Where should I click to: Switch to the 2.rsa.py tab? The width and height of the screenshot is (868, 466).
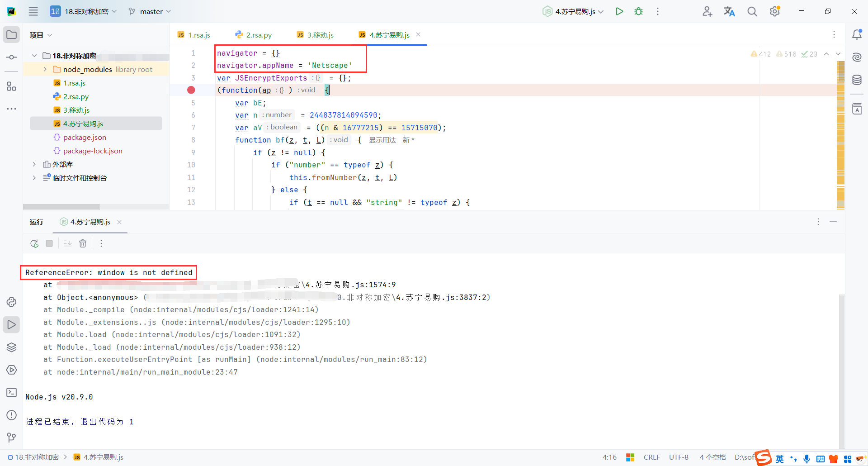pos(254,35)
